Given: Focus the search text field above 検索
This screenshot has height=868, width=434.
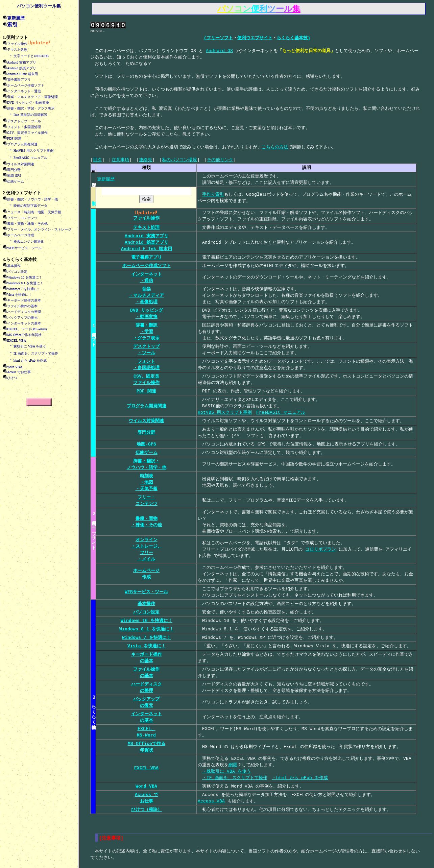Looking at the screenshot, I should pos(146,192).
